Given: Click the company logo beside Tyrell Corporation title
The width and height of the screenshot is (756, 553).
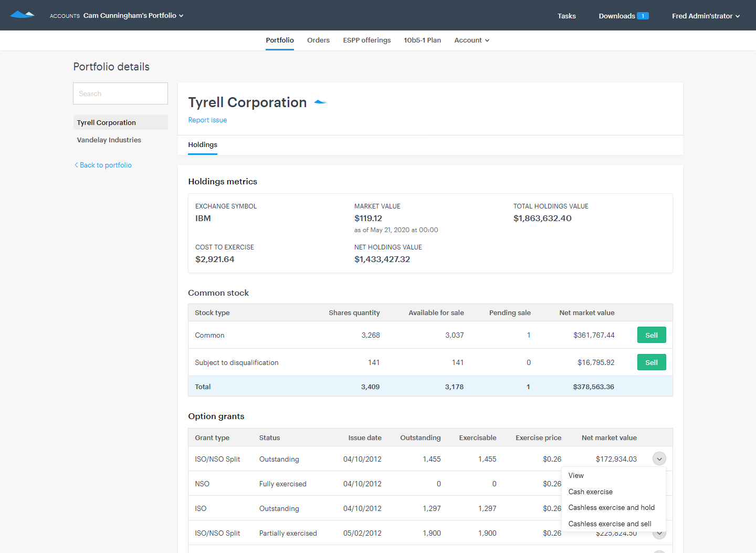Looking at the screenshot, I should click(x=320, y=102).
